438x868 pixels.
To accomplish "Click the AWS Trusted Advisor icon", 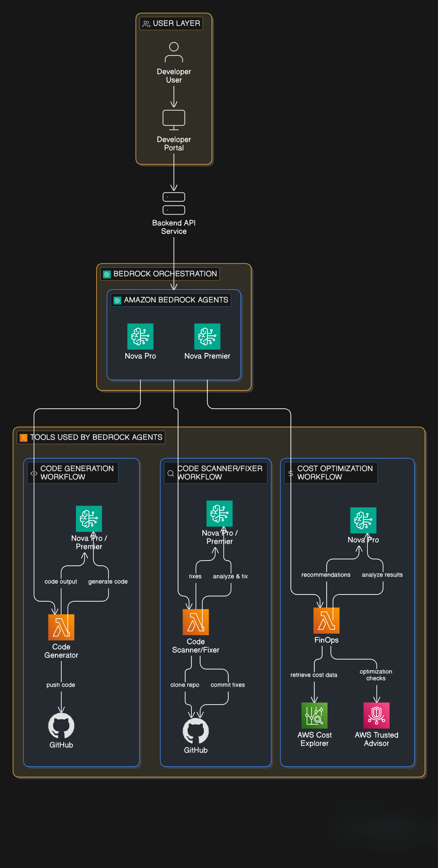I will (376, 715).
